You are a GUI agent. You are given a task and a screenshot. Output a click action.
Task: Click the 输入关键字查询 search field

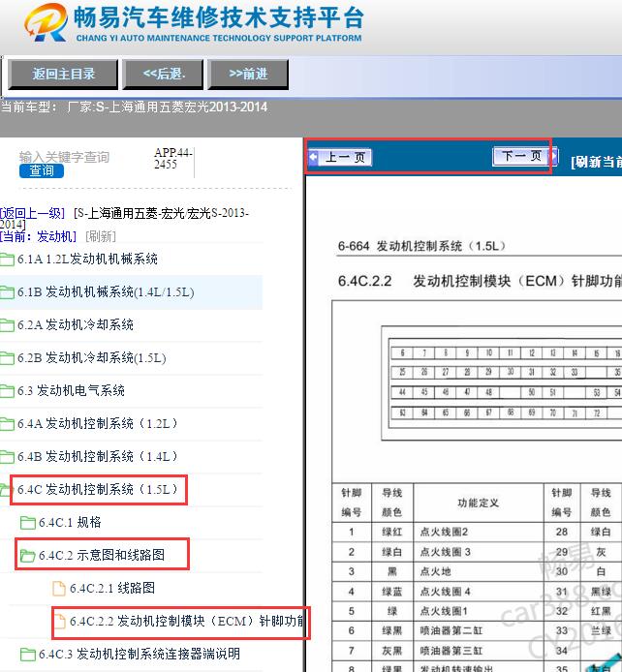tap(64, 157)
